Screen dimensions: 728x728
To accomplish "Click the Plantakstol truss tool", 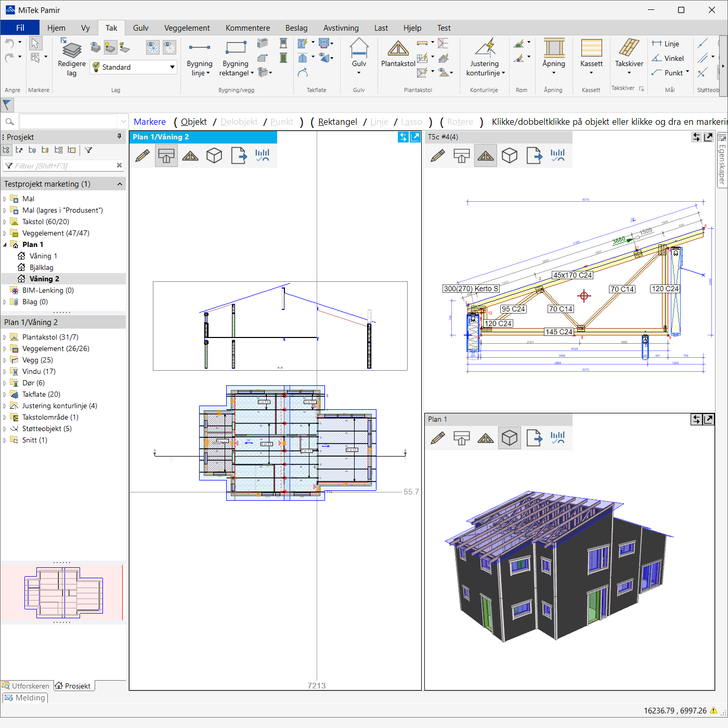I will [398, 54].
